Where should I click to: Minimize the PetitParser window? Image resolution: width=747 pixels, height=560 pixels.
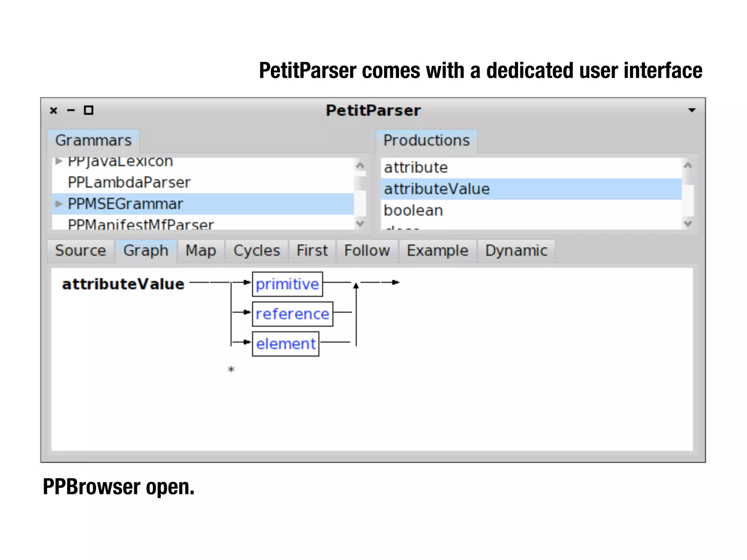pos(71,110)
